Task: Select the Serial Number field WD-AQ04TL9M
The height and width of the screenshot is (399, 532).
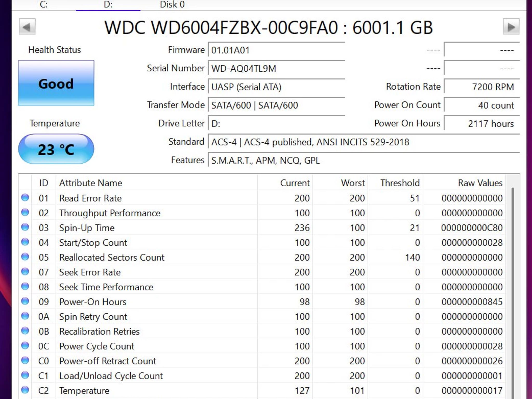Action: click(x=276, y=68)
